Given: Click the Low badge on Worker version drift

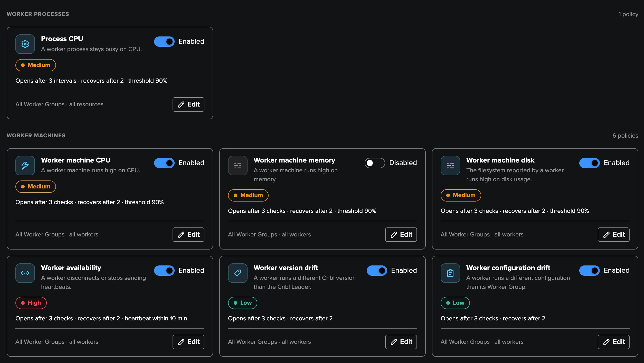Looking at the screenshot, I should (243, 303).
